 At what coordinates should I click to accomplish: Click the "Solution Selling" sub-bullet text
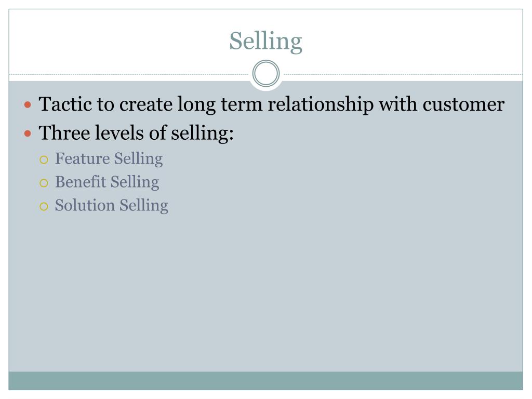click(x=112, y=206)
